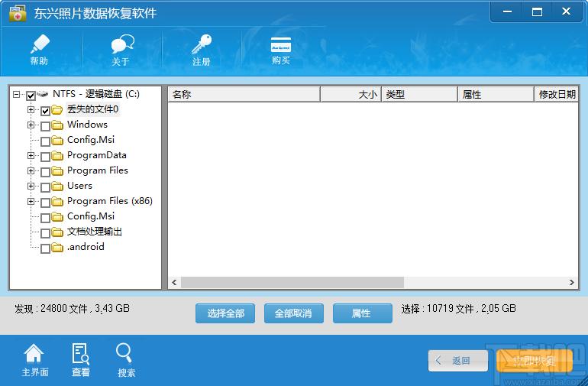Expand the 丢失的文件0 tree node
This screenshot has height=386, width=588.
[x=31, y=109]
